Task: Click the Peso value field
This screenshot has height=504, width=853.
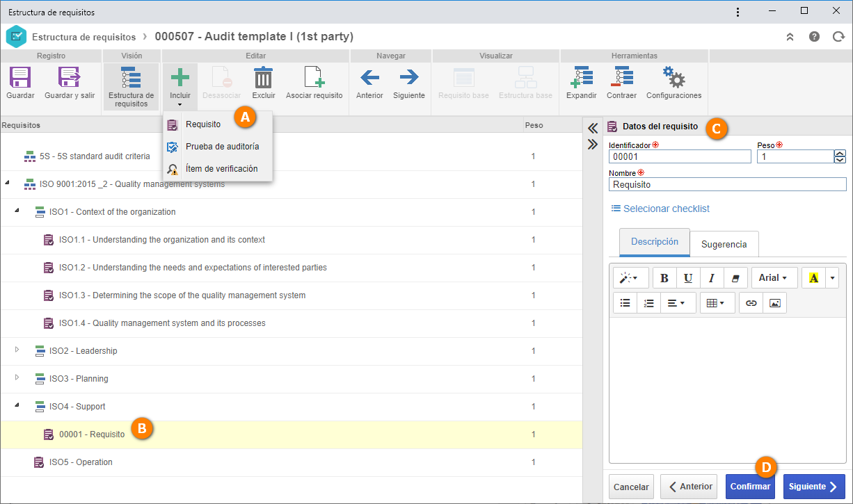Action: pos(795,157)
